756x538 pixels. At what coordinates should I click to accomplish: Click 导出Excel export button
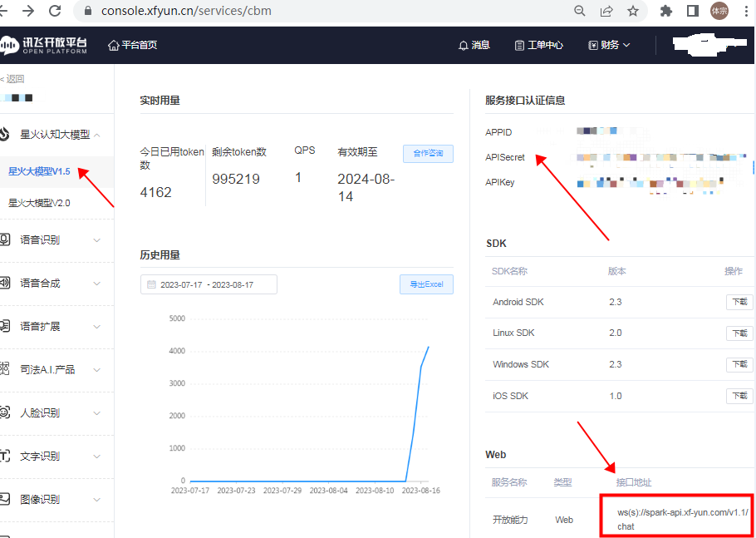pyautogui.click(x=426, y=284)
